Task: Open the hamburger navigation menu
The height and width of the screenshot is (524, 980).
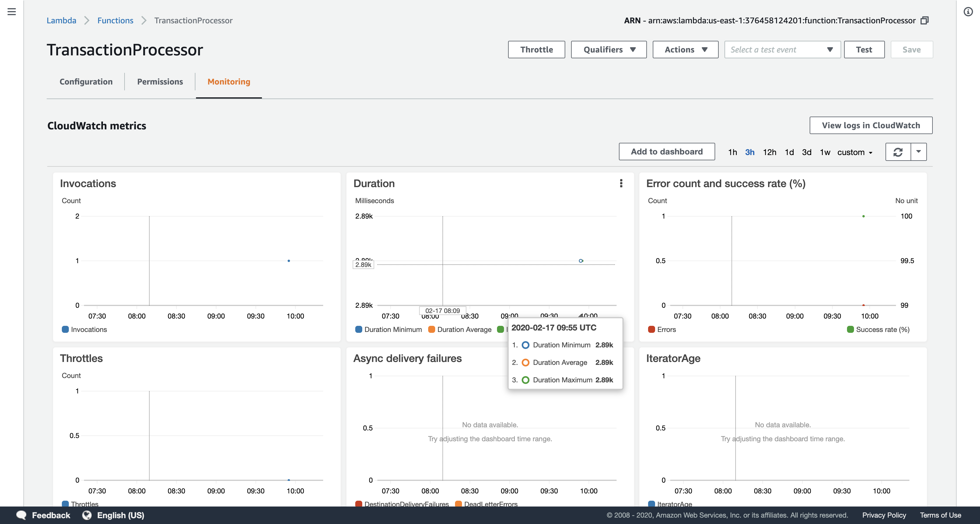Action: tap(12, 12)
